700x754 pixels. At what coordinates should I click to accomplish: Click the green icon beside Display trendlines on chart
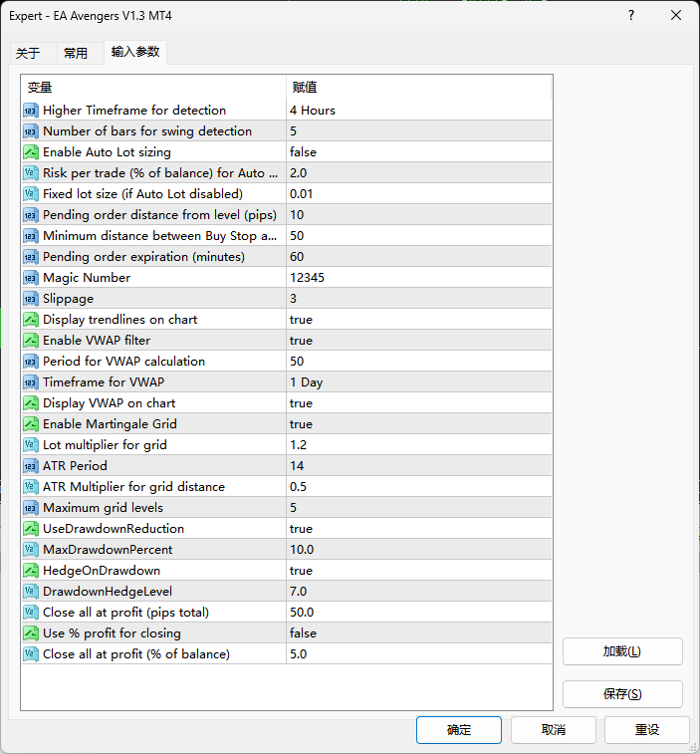click(30, 320)
